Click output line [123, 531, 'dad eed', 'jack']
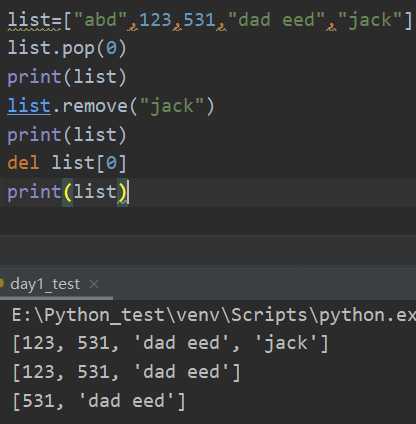The width and height of the screenshot is (416, 424). [170, 343]
